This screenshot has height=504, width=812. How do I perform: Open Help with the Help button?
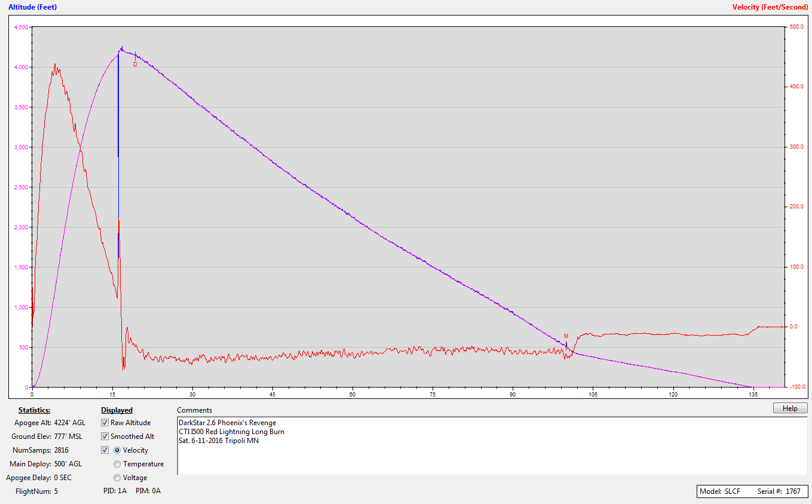click(790, 408)
